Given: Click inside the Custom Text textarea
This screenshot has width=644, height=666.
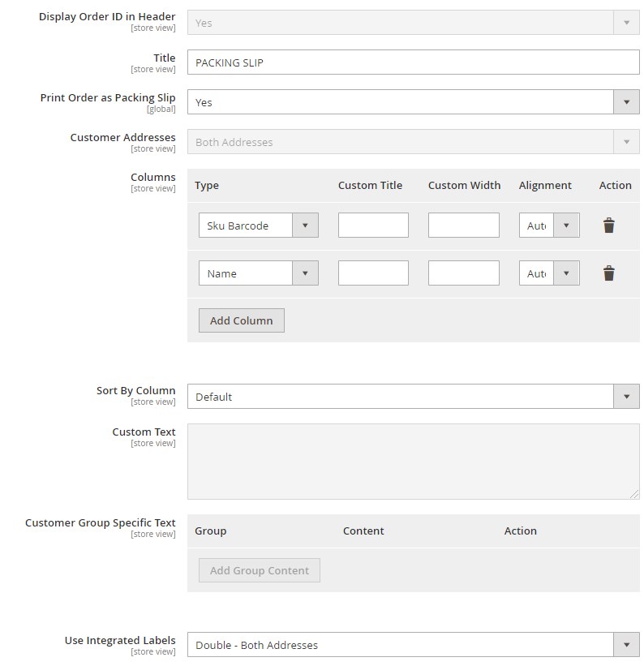Looking at the screenshot, I should 413,461.
